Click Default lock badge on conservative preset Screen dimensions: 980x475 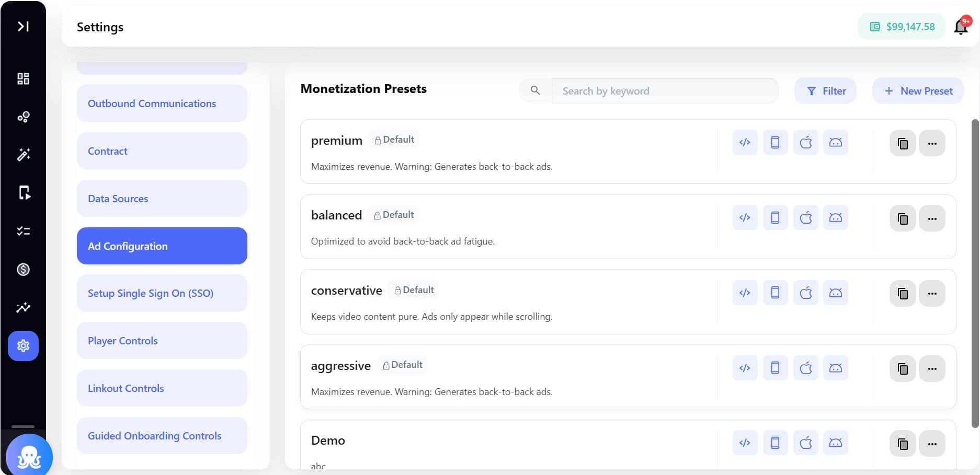click(x=414, y=290)
